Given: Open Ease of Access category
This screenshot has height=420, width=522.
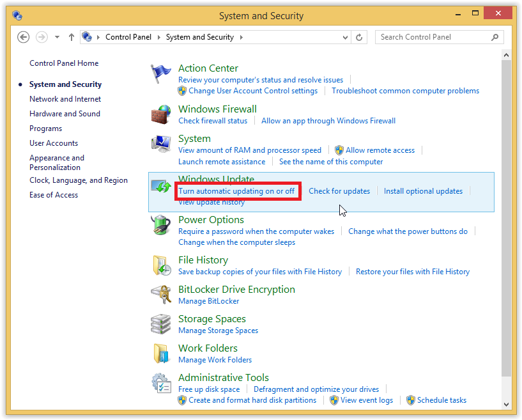Looking at the screenshot, I should coord(54,195).
